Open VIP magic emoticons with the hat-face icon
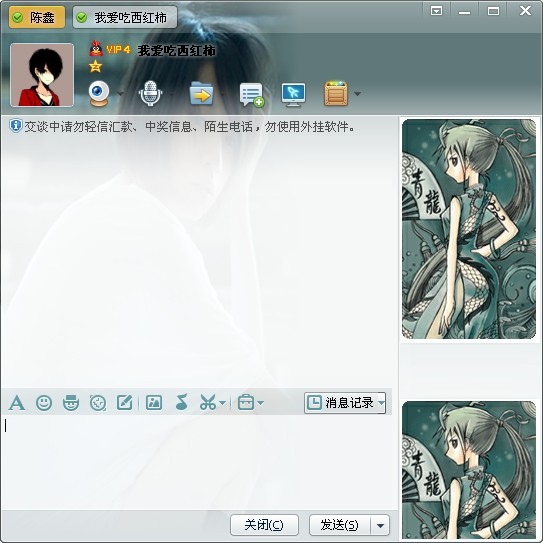The width and height of the screenshot is (543, 543). 71,403
